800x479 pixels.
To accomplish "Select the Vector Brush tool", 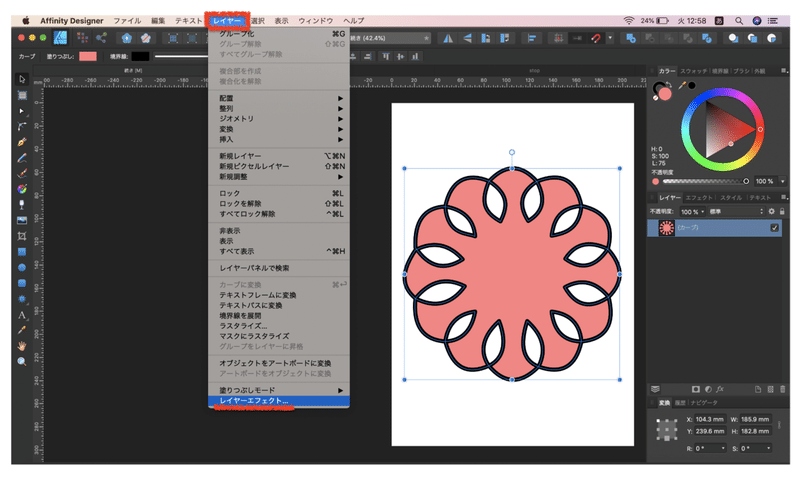I will (21, 173).
